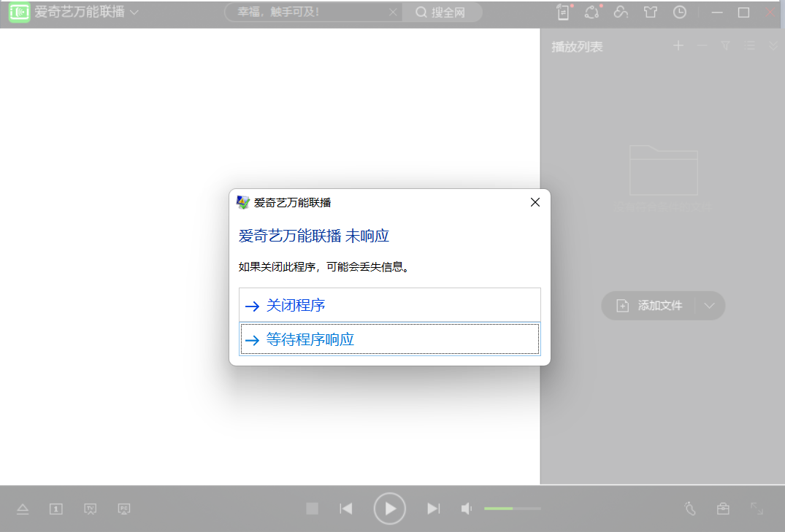Maximize the main player window
Screen dimensions: 785x532
(743, 12)
